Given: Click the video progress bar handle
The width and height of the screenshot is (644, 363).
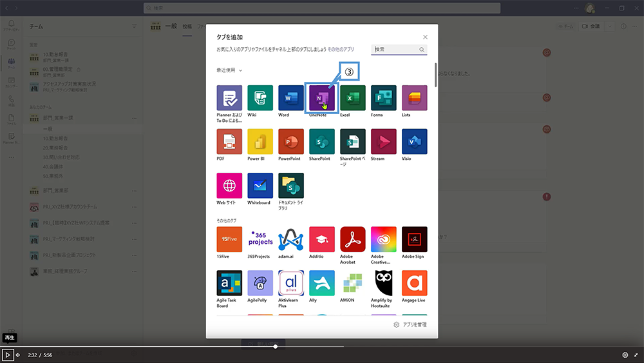Looking at the screenshot, I should [275, 346].
